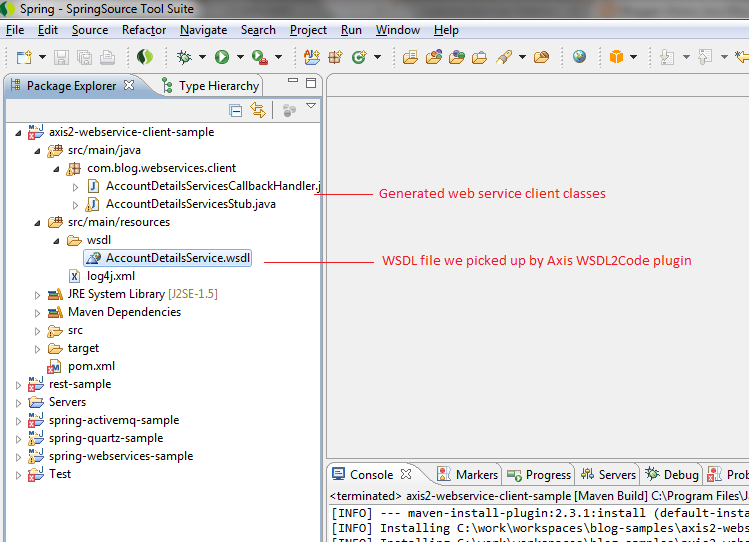Select the Test project
749x542 pixels.
[49, 474]
